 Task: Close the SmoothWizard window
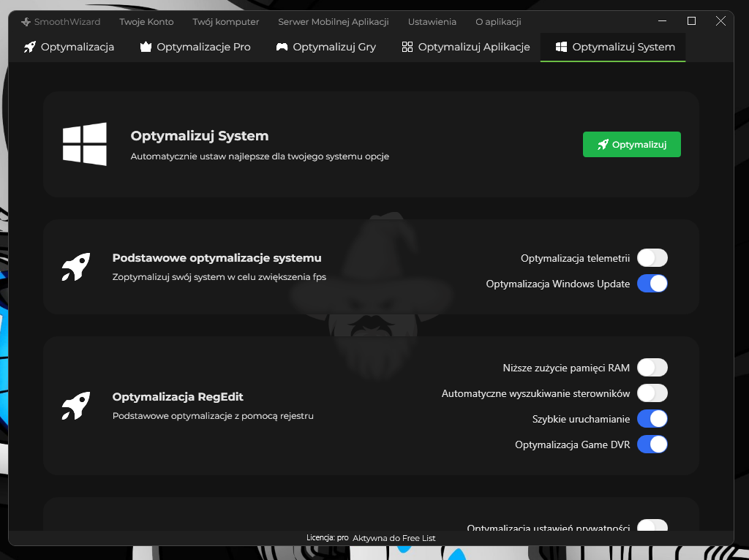click(x=720, y=21)
